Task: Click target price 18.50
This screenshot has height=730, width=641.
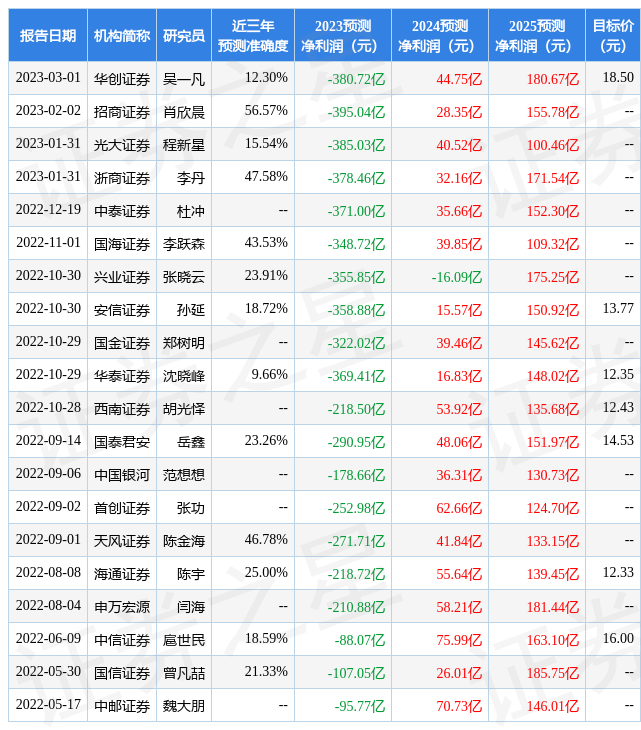Action: 618,77
